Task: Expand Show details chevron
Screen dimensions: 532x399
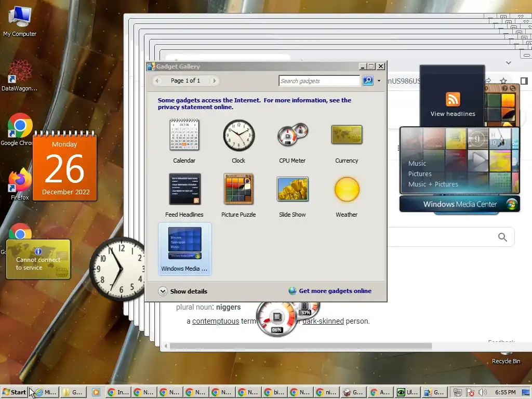Action: click(163, 291)
